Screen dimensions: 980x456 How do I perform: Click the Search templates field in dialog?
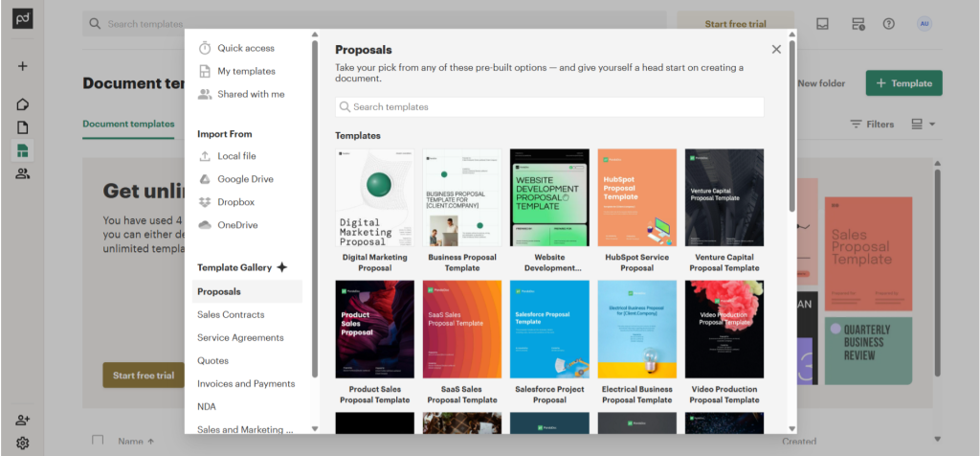tap(549, 107)
